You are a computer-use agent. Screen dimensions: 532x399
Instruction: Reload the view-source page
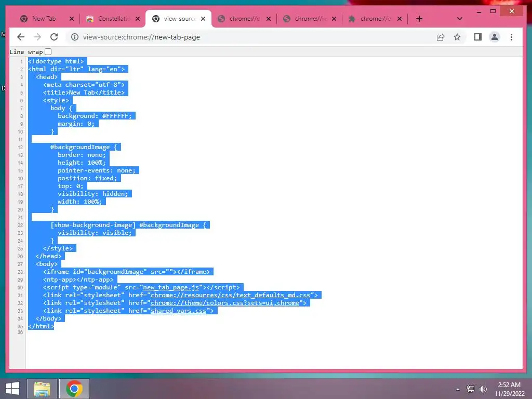[54, 37]
